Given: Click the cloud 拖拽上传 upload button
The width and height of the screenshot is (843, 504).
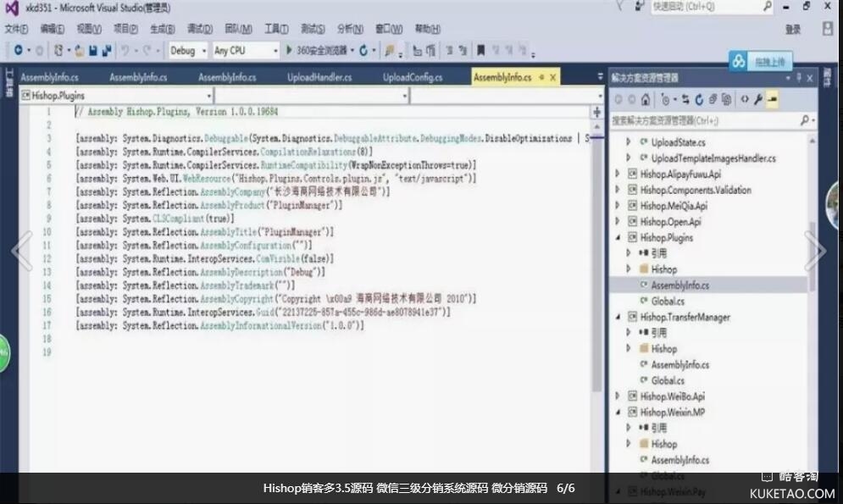Looking at the screenshot, I should (760, 62).
